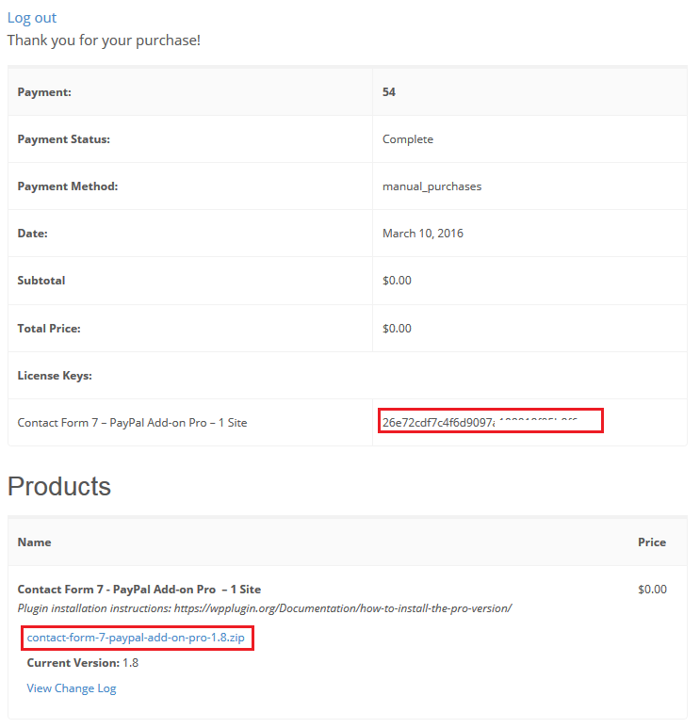This screenshot has width=700, height=728.
Task: Click the March 10, 2016 date
Action: coord(423,233)
